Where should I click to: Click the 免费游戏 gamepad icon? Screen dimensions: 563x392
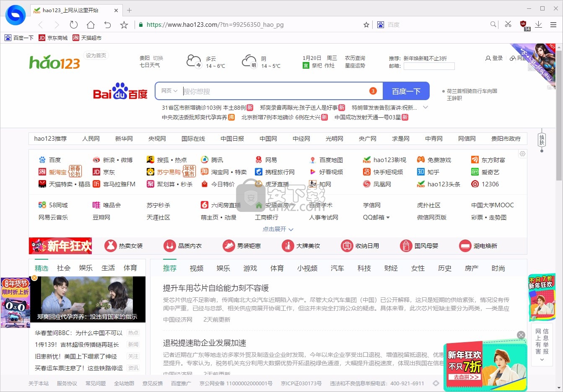pos(421,160)
